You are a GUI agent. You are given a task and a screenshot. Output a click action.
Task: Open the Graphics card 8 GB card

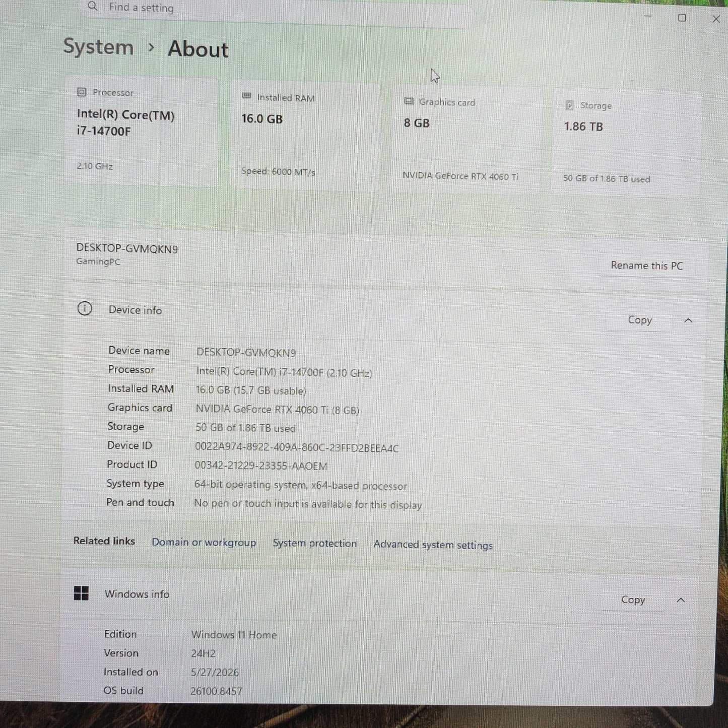point(467,139)
